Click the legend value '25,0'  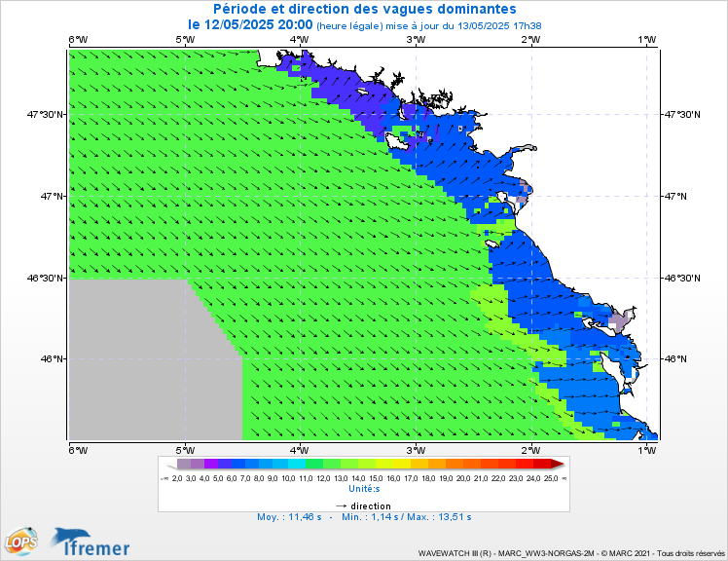pyautogui.click(x=551, y=478)
